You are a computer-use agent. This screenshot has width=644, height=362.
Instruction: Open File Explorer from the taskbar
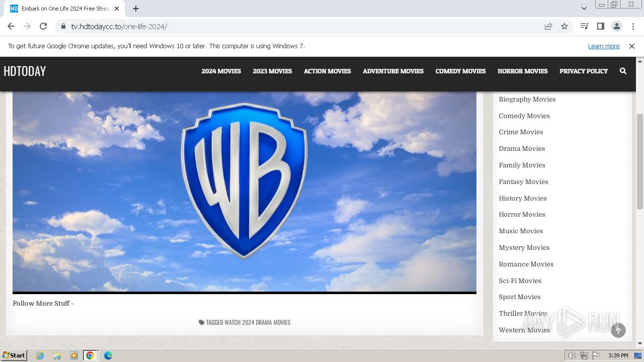tap(57, 355)
